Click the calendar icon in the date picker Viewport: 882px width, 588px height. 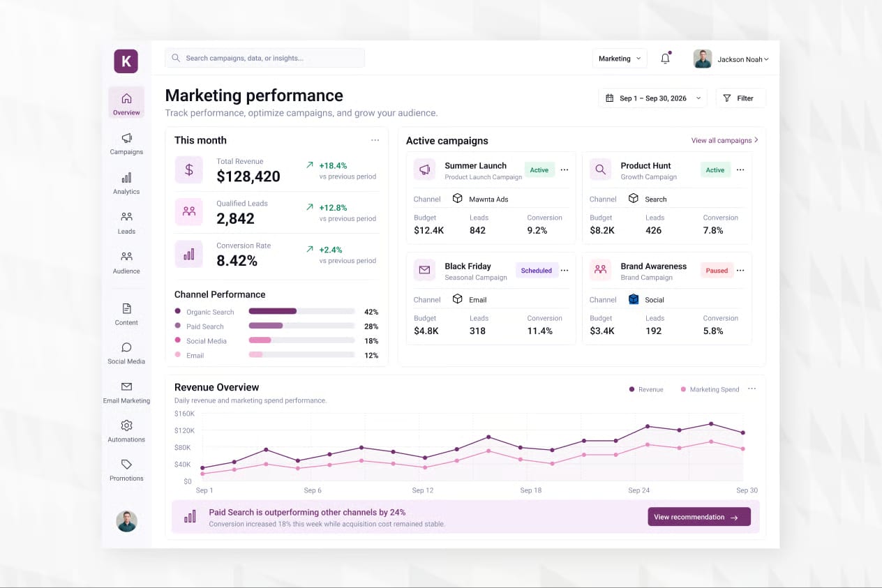pyautogui.click(x=610, y=98)
